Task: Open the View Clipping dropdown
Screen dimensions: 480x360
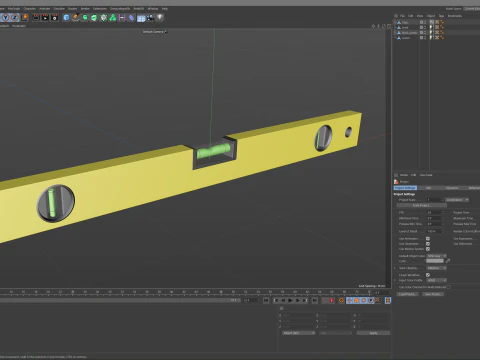Action: coord(436,268)
